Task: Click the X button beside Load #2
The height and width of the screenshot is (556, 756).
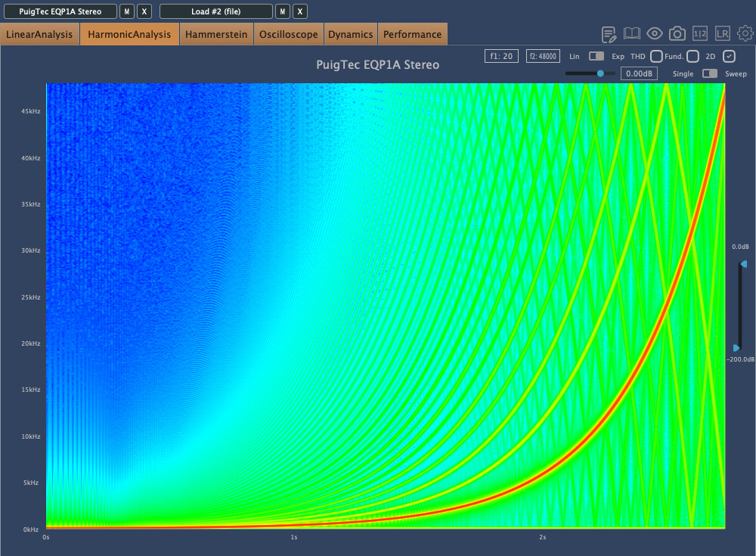Action: tap(300, 11)
